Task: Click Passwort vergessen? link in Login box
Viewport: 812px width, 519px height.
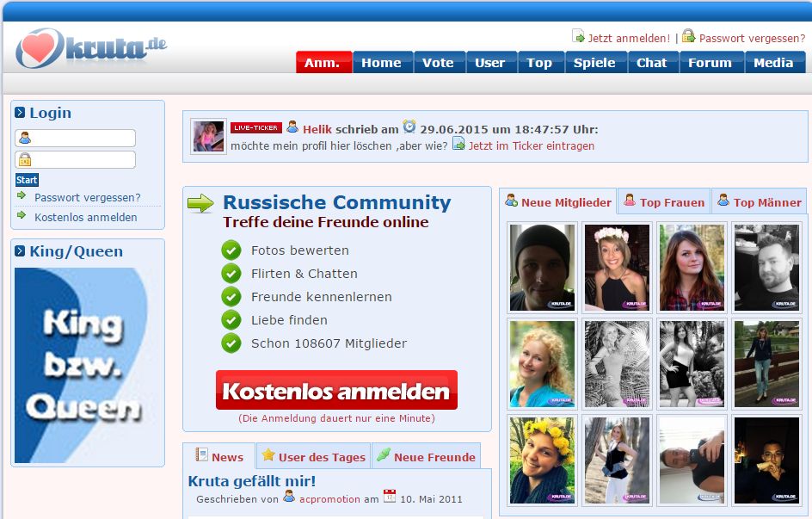Action: (88, 197)
